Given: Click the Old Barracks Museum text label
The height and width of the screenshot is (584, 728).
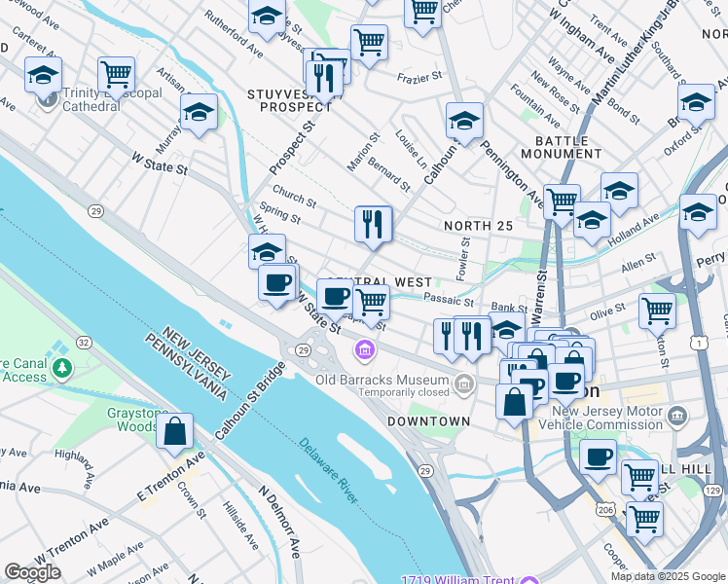Looking at the screenshot, I should [x=382, y=381].
